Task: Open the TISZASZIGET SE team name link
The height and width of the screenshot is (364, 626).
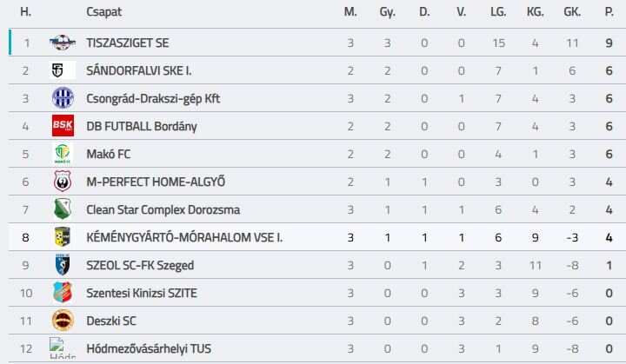Action: (127, 43)
